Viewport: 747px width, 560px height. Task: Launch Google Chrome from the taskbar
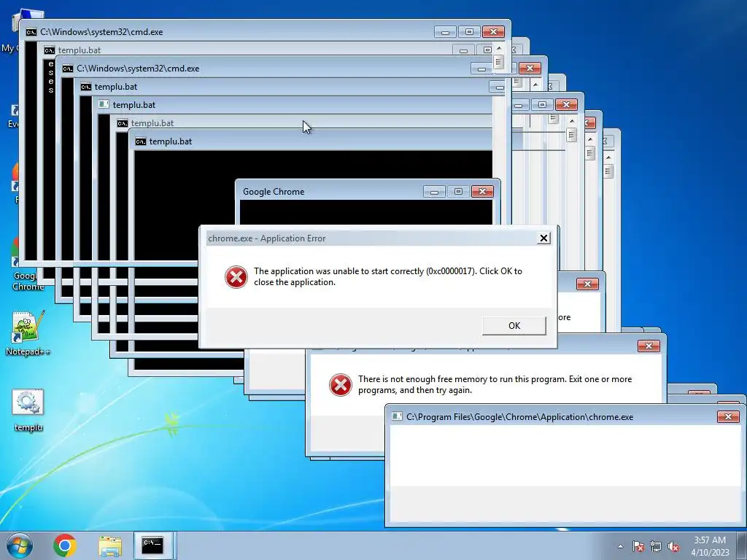point(65,545)
